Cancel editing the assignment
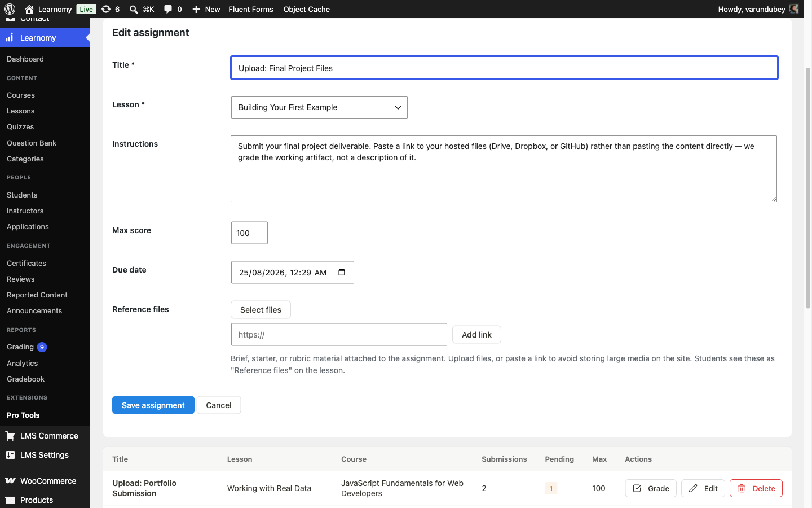 219,405
